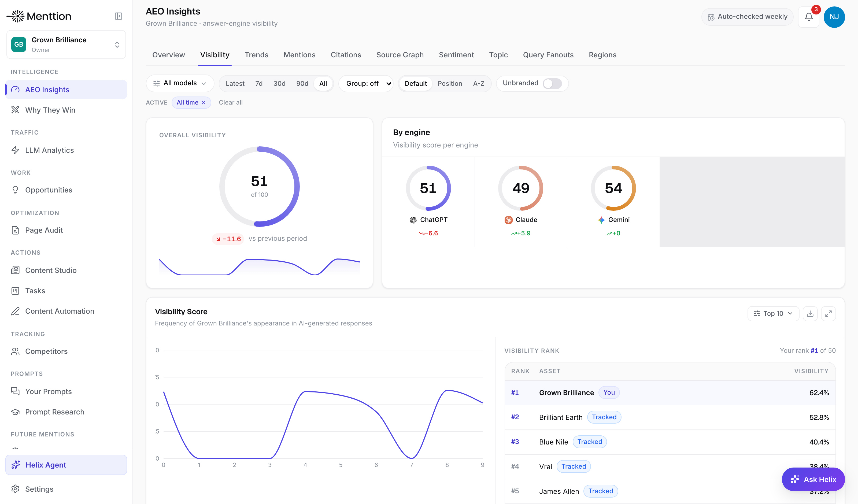The width and height of the screenshot is (858, 504).
Task: Select the 30d time range
Action: tap(279, 83)
